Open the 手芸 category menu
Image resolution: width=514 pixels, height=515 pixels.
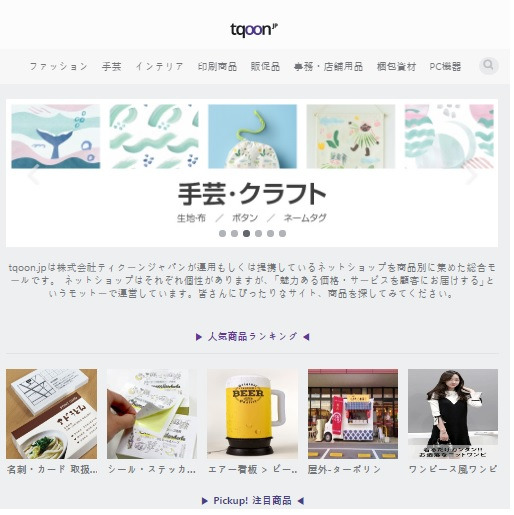click(111, 67)
